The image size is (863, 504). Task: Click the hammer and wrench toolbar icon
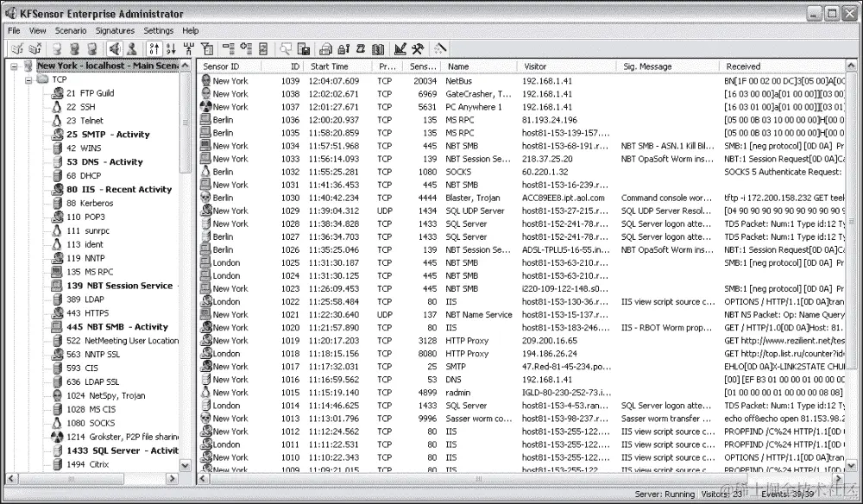418,49
